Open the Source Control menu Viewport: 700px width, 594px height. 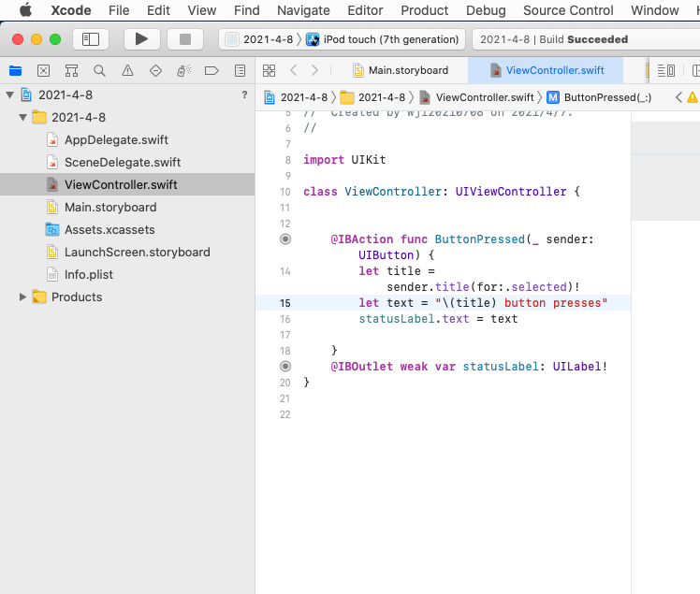point(568,10)
